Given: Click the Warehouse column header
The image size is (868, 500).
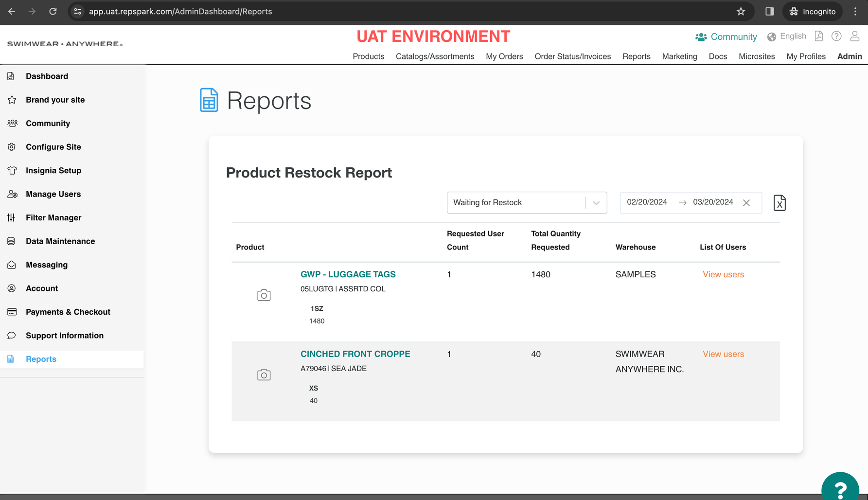Looking at the screenshot, I should (635, 247).
